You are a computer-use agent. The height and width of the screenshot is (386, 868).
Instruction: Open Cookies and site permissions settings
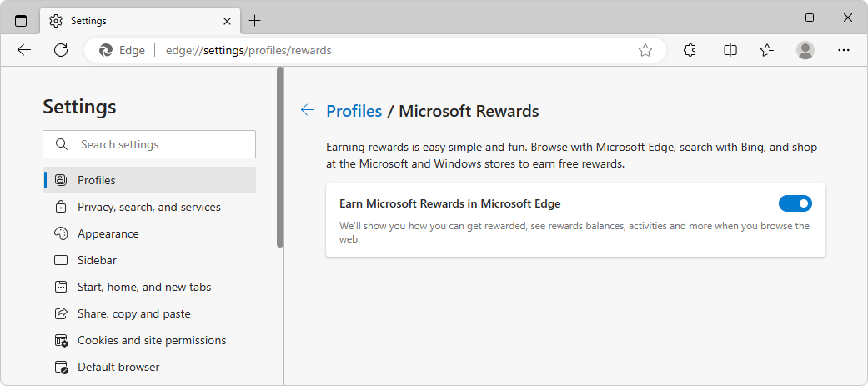coord(149,340)
